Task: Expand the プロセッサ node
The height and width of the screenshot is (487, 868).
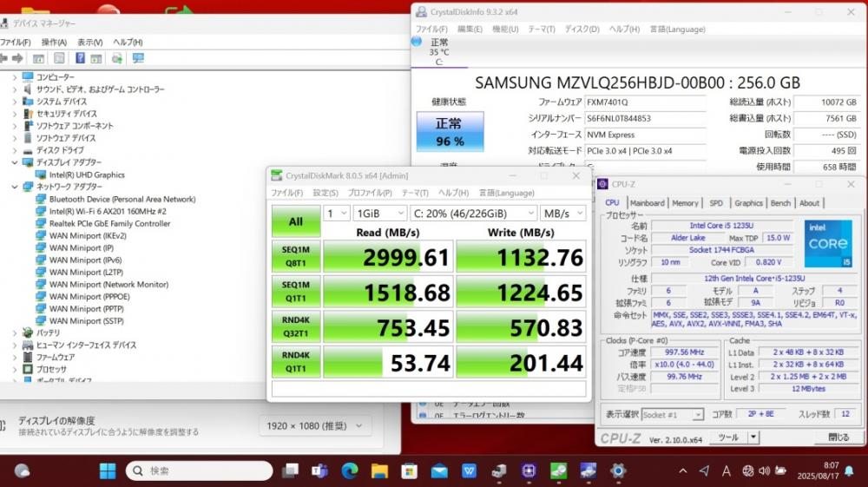Action: pyautogui.click(x=15, y=370)
